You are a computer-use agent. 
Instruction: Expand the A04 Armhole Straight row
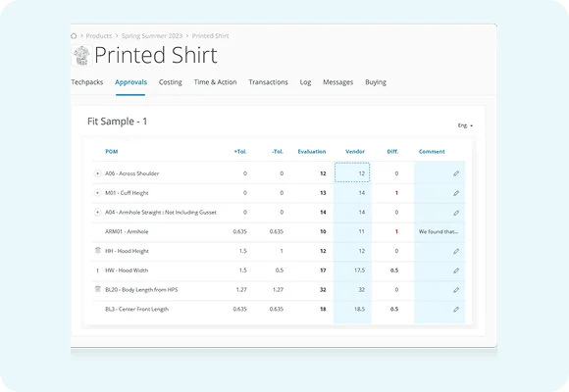pos(97,212)
